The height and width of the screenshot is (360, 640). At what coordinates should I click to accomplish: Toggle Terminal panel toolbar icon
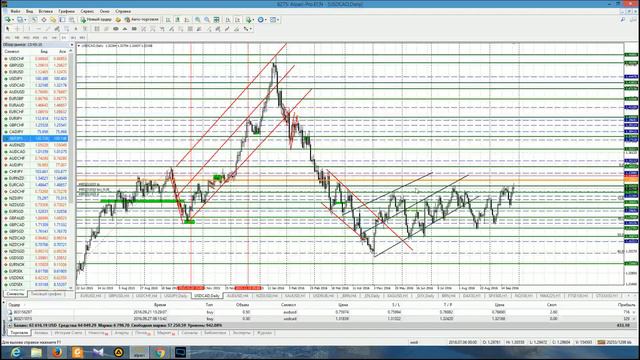coord(62,20)
